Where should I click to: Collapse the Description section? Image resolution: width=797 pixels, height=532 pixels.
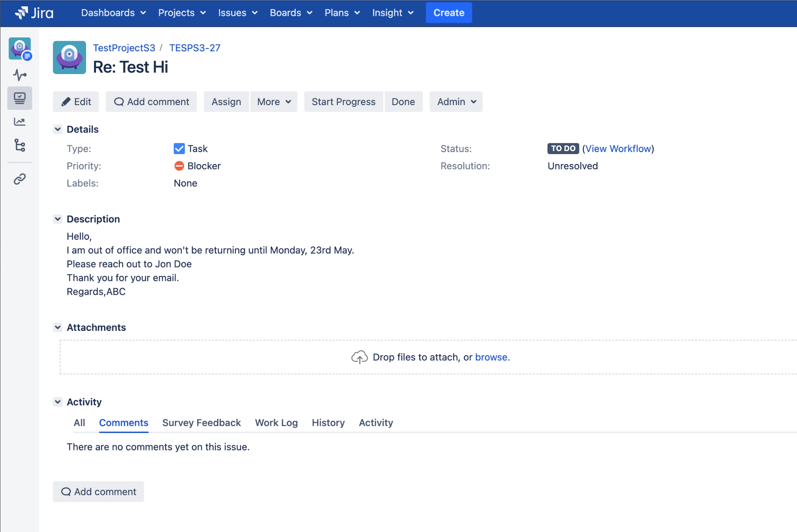58,219
